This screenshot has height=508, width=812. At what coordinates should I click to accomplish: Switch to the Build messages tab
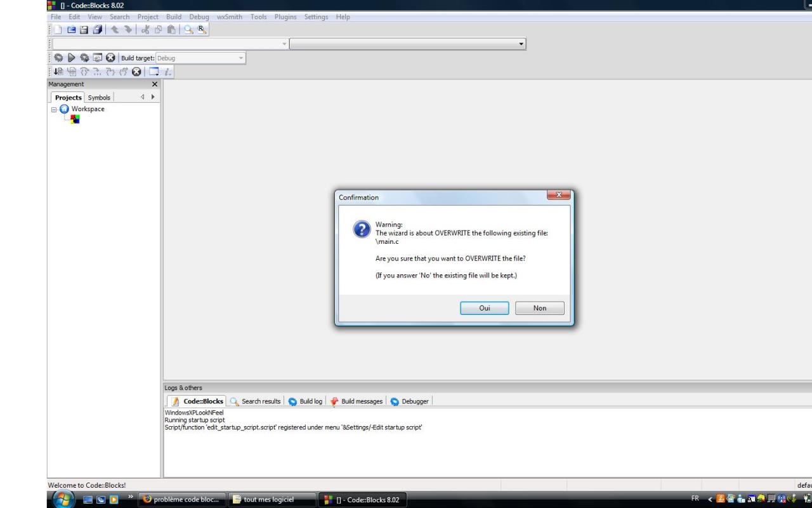pyautogui.click(x=357, y=401)
